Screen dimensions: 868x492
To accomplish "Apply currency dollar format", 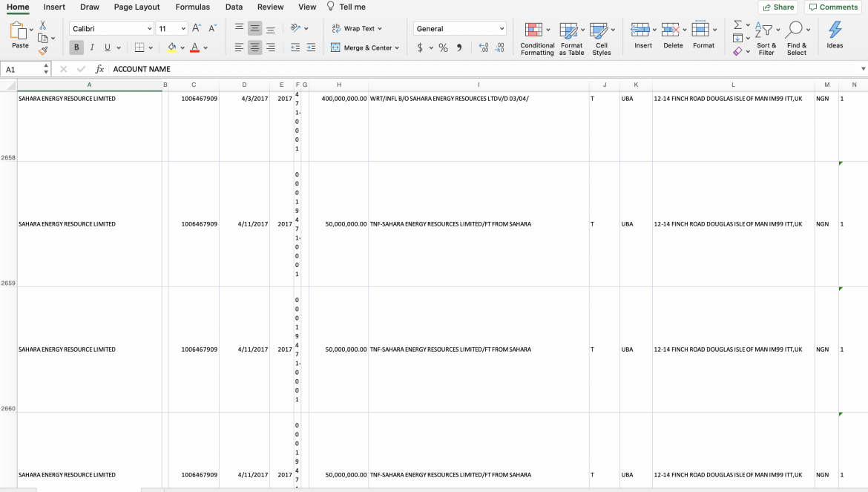I will click(420, 47).
